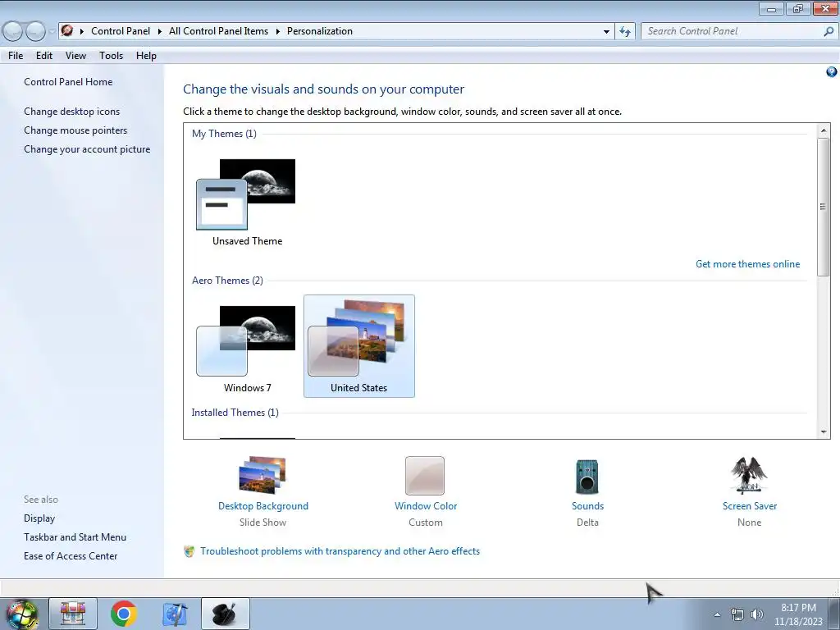Open the File menu
This screenshot has height=630, width=840.
pyautogui.click(x=16, y=56)
